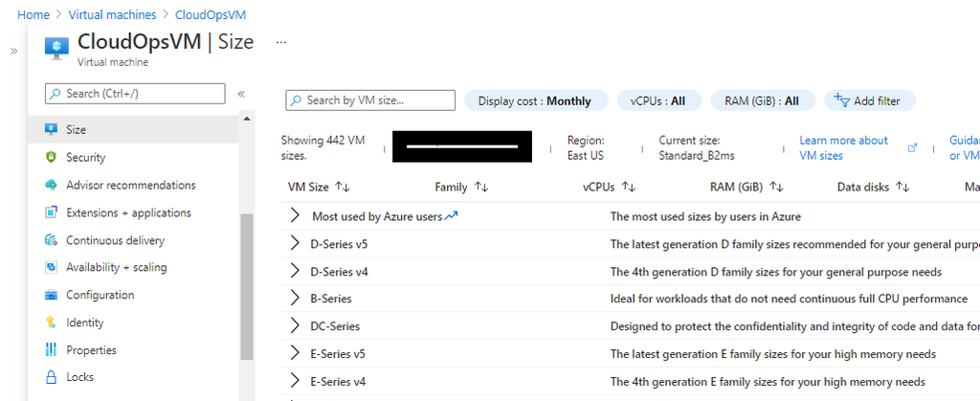Viewport: 980px width, 401px height.
Task: Sort by the vCPUs column header
Action: click(609, 187)
